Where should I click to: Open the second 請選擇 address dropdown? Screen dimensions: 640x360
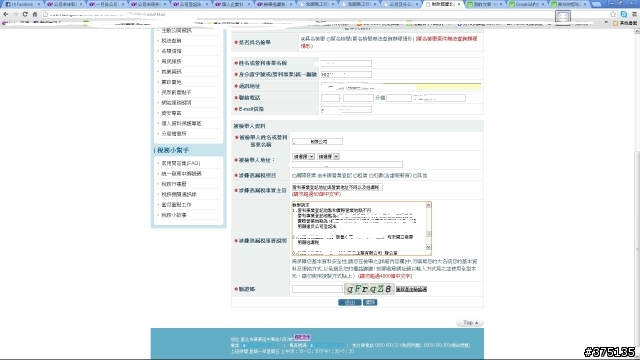click(x=328, y=156)
